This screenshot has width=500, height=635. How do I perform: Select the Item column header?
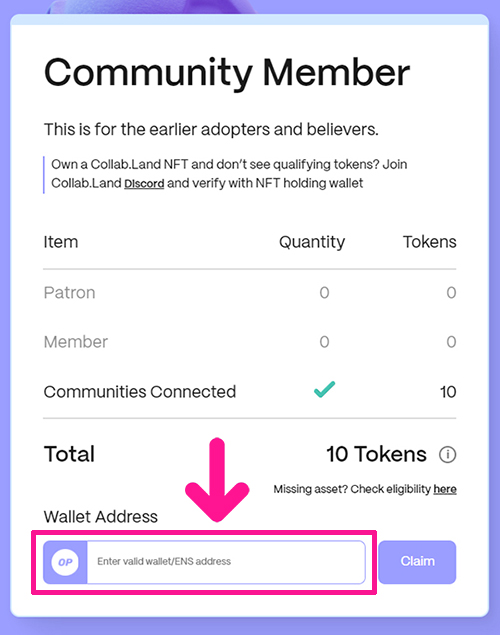tap(61, 242)
